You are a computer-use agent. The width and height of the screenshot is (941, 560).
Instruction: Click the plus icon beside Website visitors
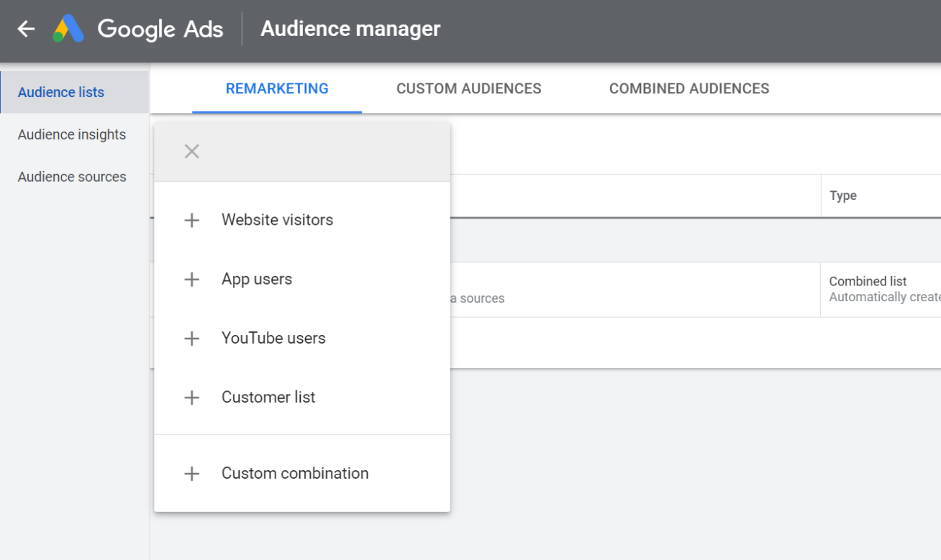coord(191,220)
